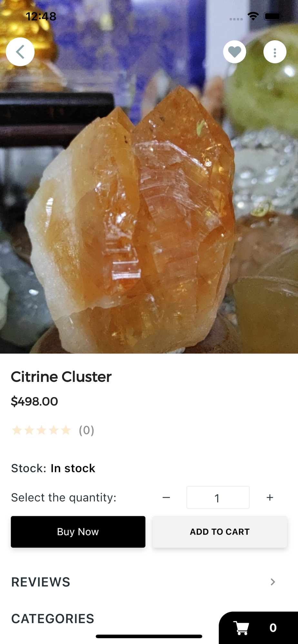
Task: Open the shopping cart icon
Action: (241, 628)
